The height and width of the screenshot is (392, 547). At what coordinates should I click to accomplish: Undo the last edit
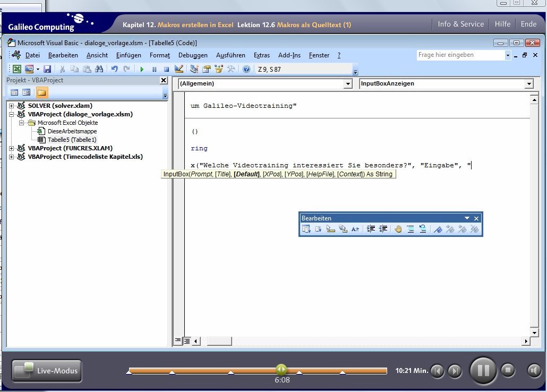(114, 69)
